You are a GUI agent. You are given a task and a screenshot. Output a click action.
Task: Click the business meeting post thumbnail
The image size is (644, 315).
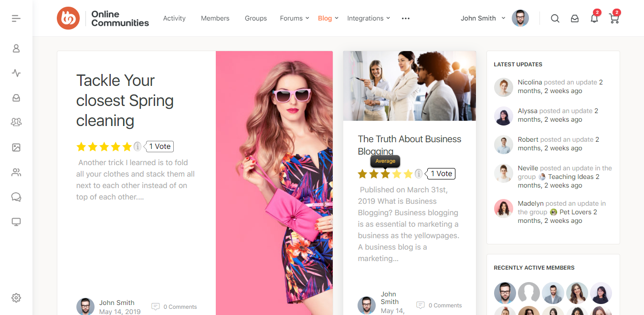point(409,86)
